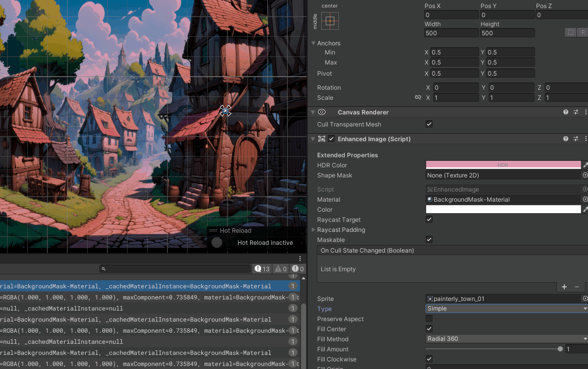Open the console panel three-dot menu

click(x=300, y=258)
